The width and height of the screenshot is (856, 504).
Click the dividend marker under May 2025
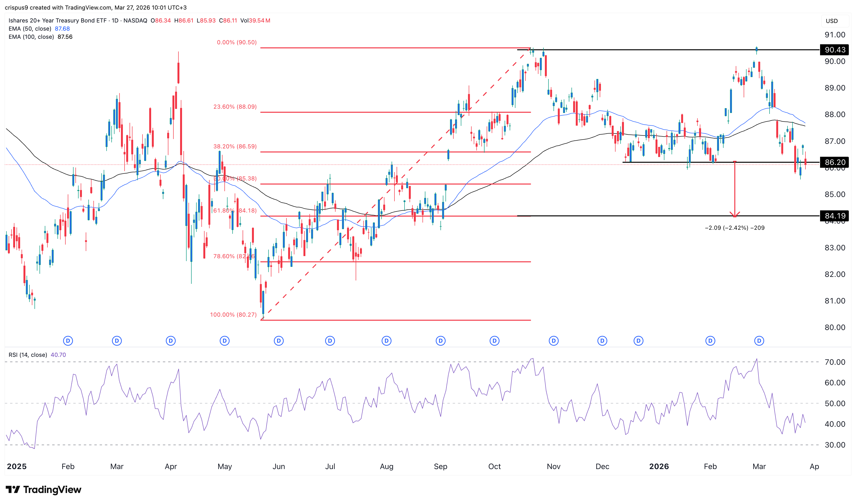(x=224, y=341)
